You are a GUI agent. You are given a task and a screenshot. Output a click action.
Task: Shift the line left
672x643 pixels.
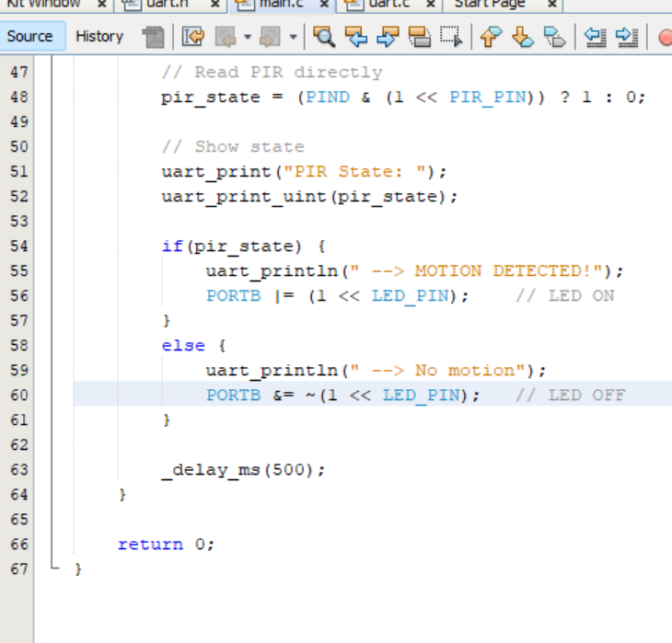click(595, 37)
